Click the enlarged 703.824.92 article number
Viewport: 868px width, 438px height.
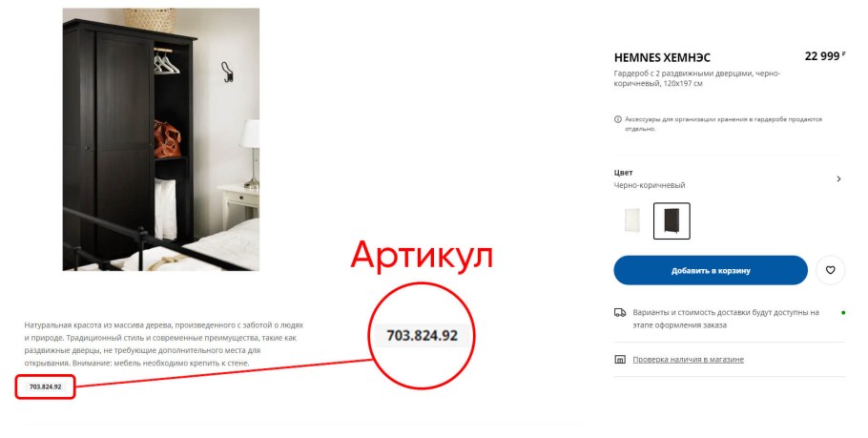423,336
